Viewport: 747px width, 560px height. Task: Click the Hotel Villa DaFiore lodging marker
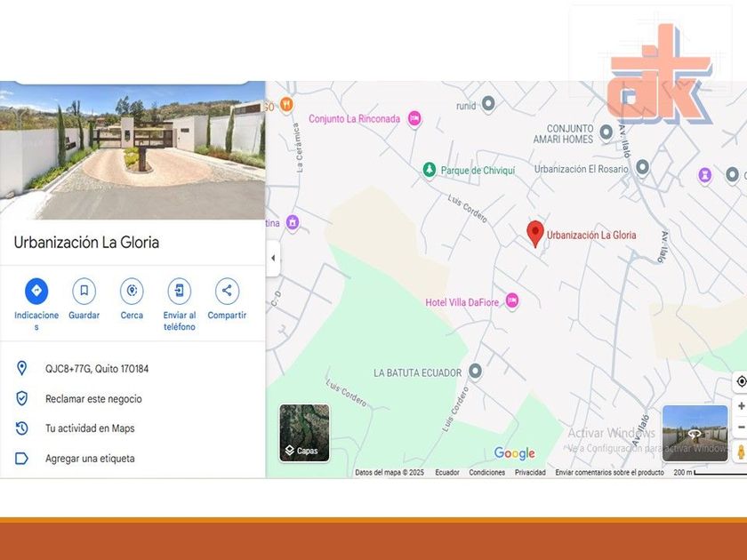(512, 301)
